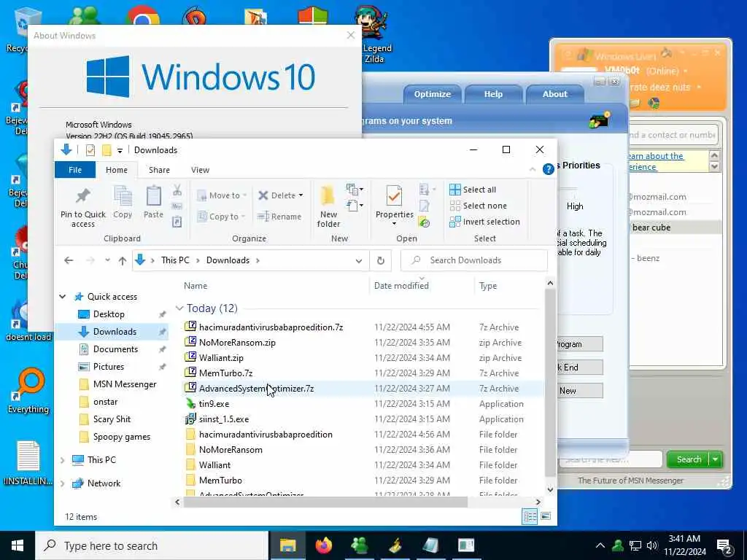The image size is (747, 560).
Task: Select the MemTurbo.7z archive
Action: 226,373
